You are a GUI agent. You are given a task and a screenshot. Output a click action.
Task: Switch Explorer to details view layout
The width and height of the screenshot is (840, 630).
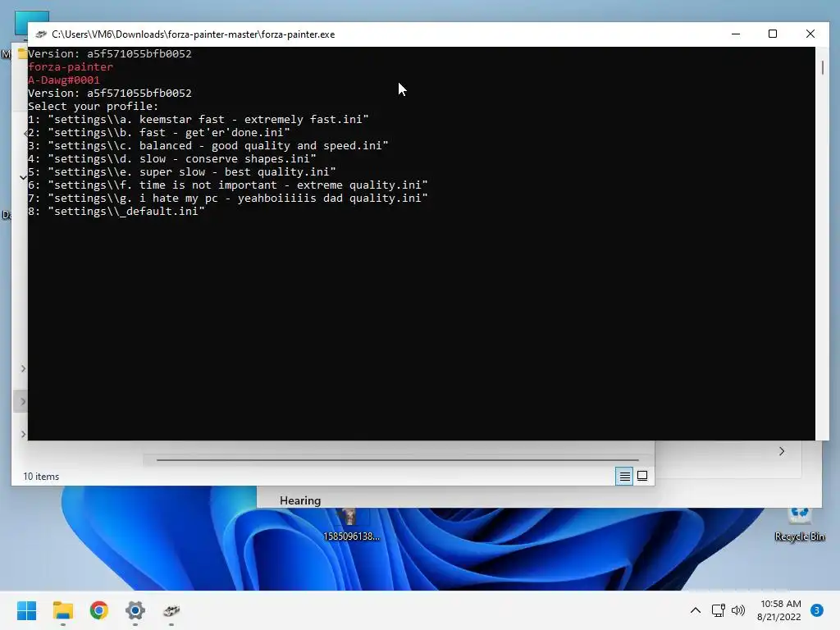pos(624,476)
